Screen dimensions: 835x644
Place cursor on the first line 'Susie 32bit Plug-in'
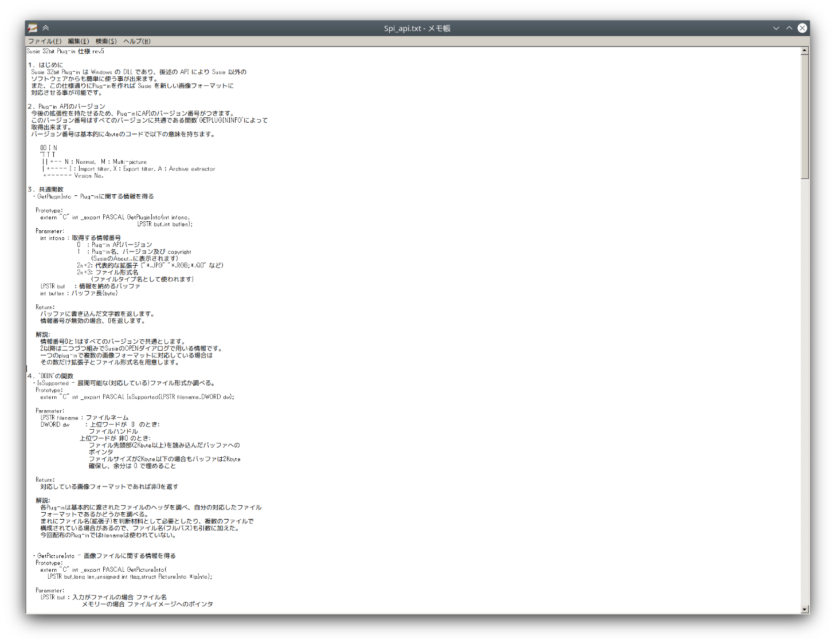(x=65, y=52)
